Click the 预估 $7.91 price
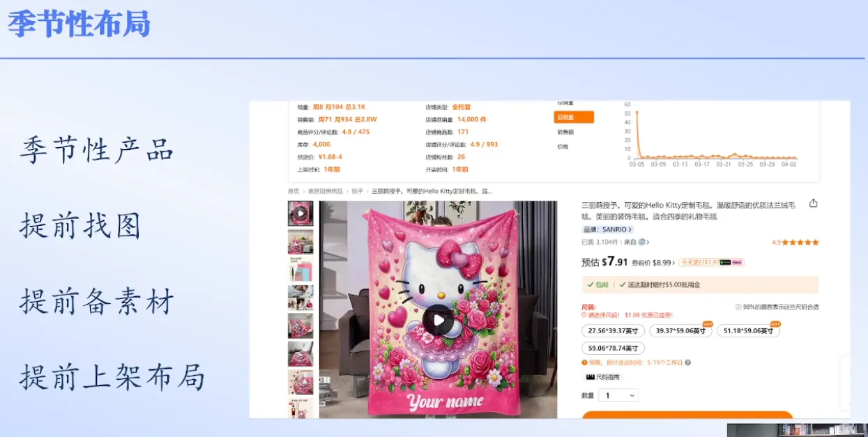Viewport: 868px width, 437px height. 604,262
